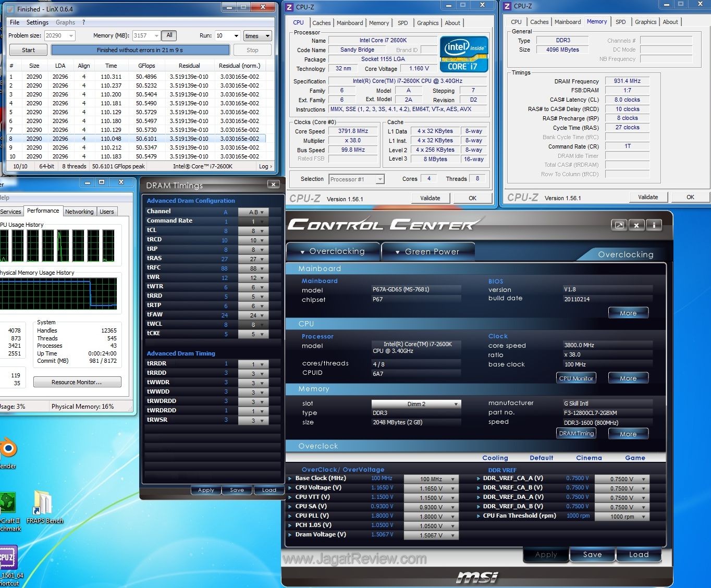Image resolution: width=711 pixels, height=588 pixels.
Task: Open the Settings menu in LinX
Action: click(37, 22)
